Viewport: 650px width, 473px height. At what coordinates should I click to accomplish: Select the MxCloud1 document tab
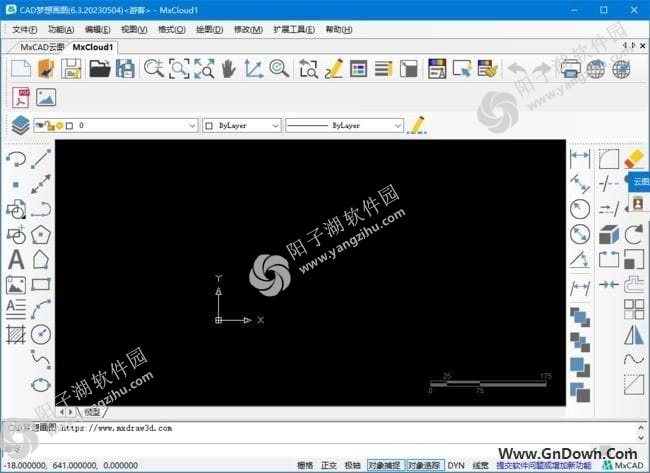92,47
